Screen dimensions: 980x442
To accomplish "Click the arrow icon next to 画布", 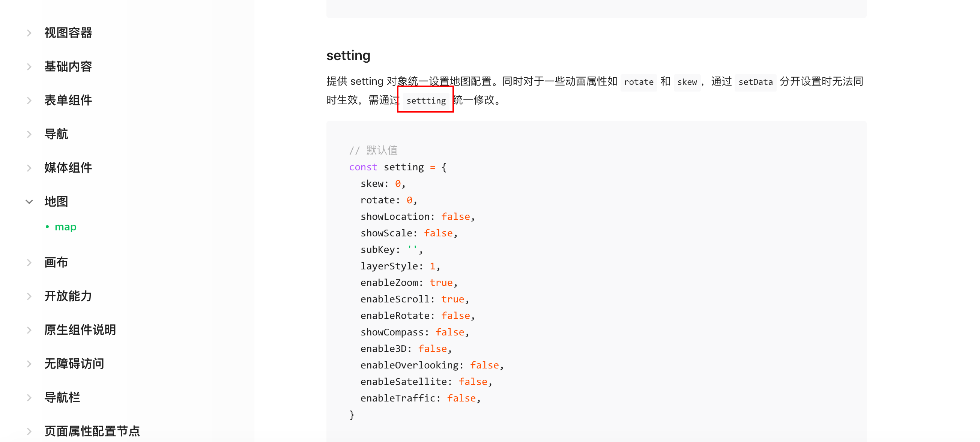I will point(29,263).
